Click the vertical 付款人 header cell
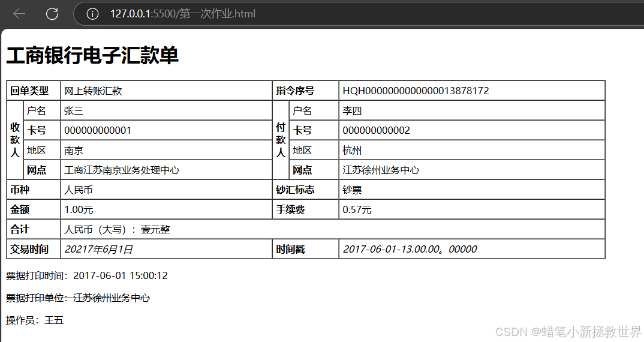 [281, 140]
